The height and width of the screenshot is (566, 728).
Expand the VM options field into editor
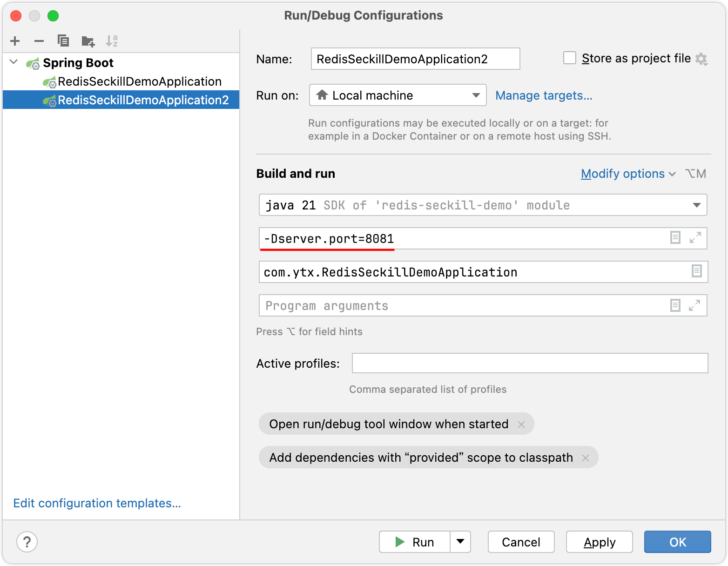[x=696, y=238]
